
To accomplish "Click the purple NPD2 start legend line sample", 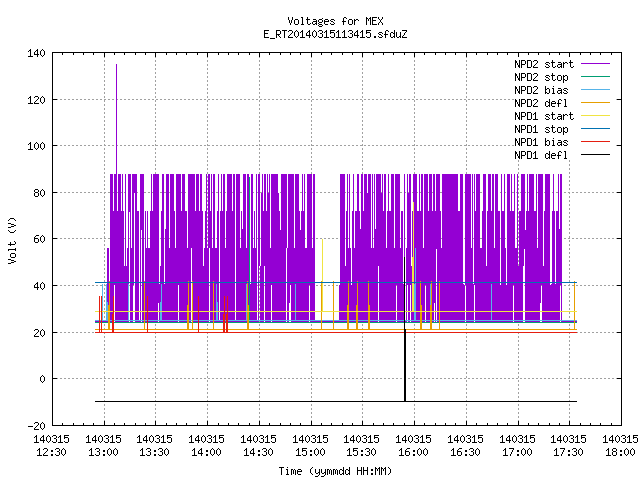I will point(595,64).
